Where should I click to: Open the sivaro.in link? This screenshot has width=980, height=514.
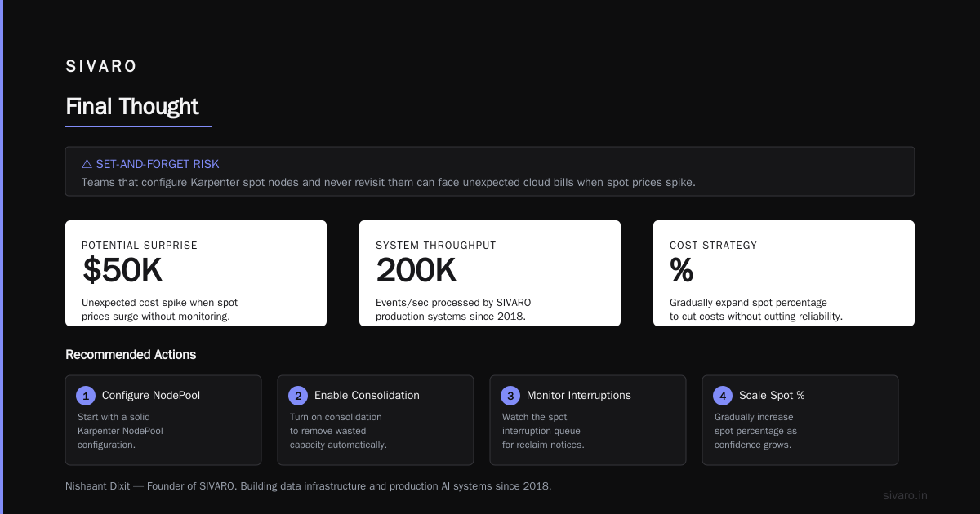click(905, 495)
